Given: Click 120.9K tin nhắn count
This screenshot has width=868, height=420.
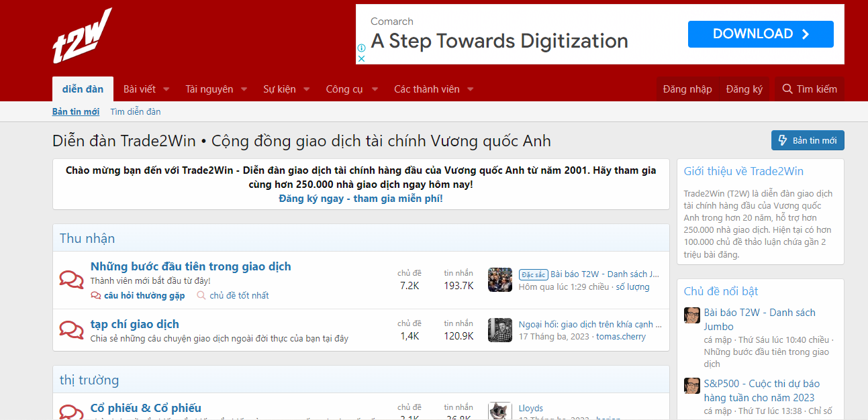Looking at the screenshot, I should pos(459,336).
